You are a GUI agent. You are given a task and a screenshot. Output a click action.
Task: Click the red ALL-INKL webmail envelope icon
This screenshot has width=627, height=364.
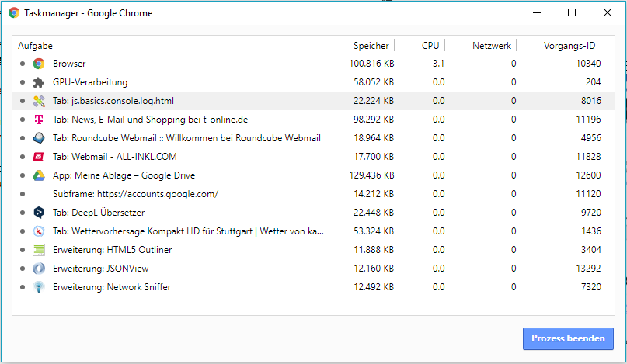[39, 157]
